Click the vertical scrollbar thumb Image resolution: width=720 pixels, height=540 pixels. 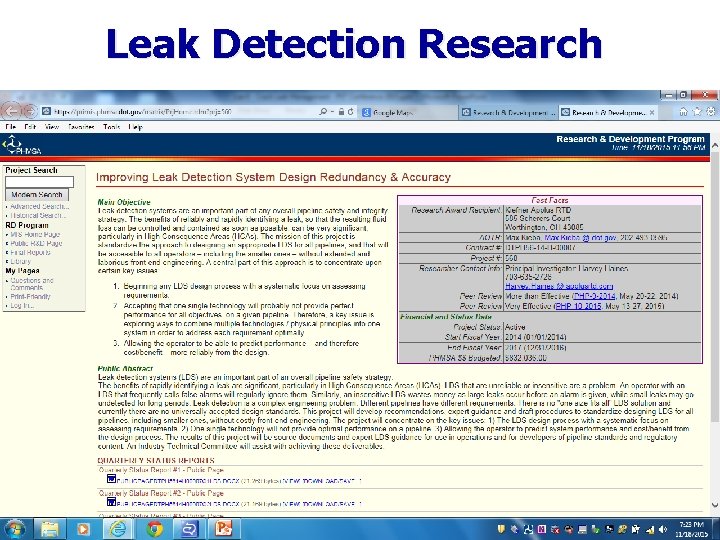coord(715,285)
